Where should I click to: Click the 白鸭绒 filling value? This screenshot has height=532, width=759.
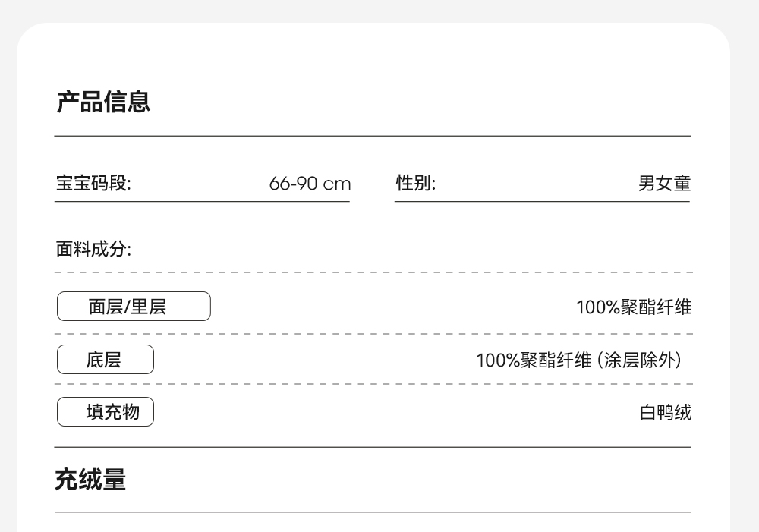pos(666,413)
